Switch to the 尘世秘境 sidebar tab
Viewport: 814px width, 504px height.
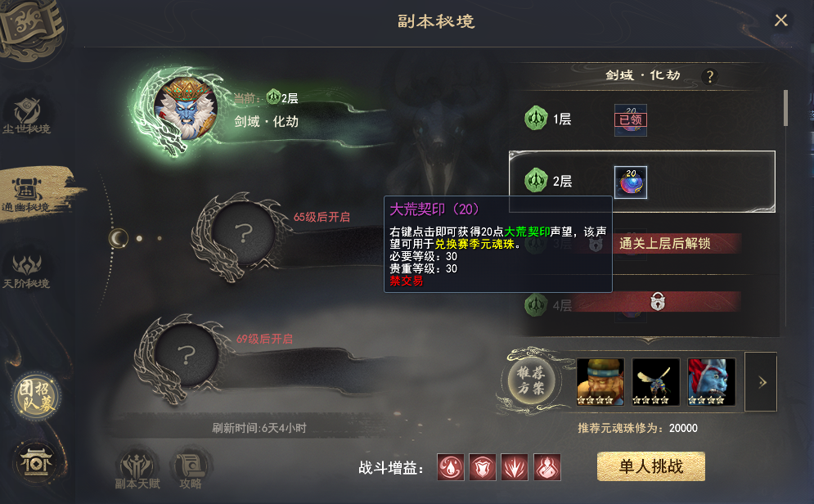pos(27,115)
